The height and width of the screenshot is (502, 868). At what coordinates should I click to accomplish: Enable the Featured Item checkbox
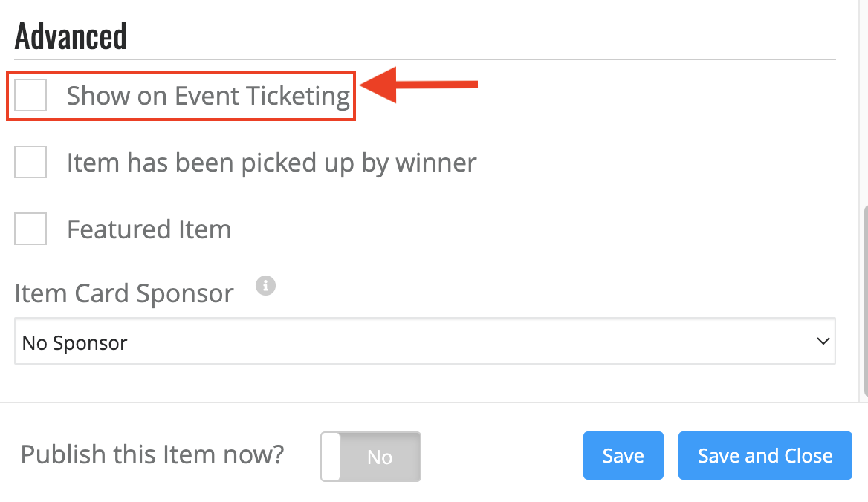(30, 228)
